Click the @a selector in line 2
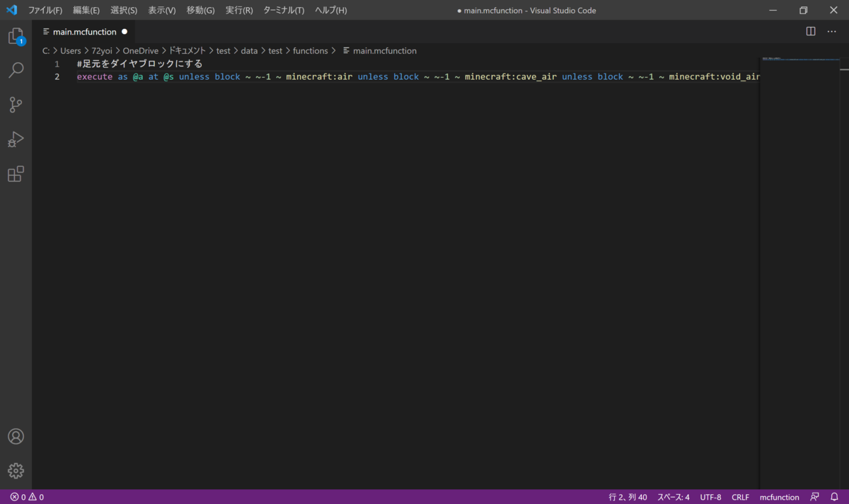849x504 pixels. tap(138, 76)
